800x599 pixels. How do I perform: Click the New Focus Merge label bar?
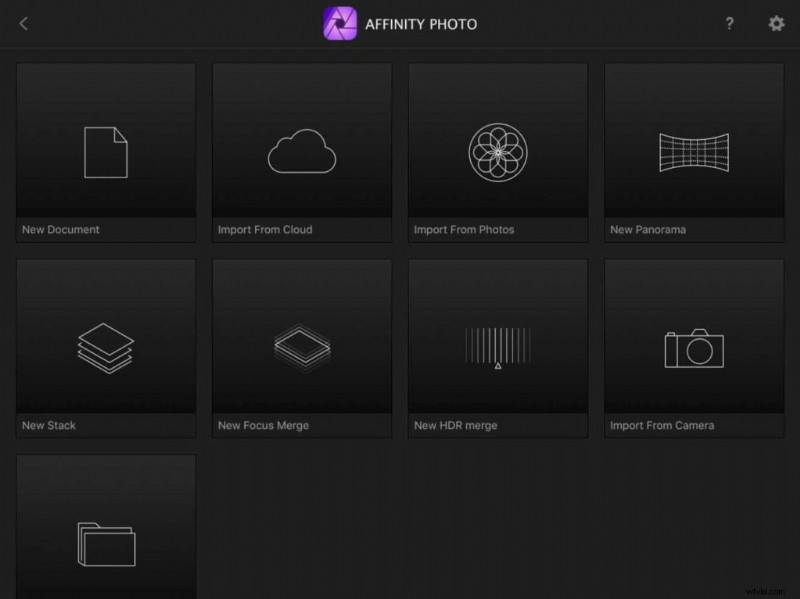[262, 424]
